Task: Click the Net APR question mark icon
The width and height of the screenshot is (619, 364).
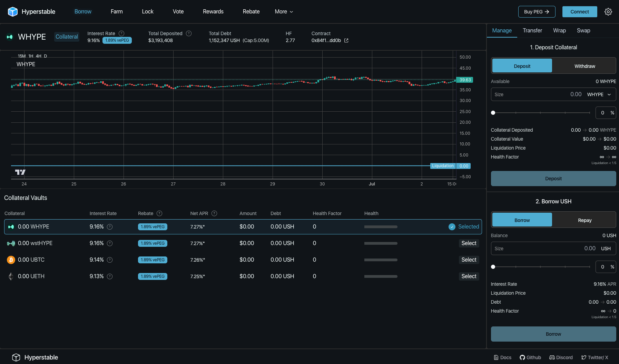Action: coord(214,213)
